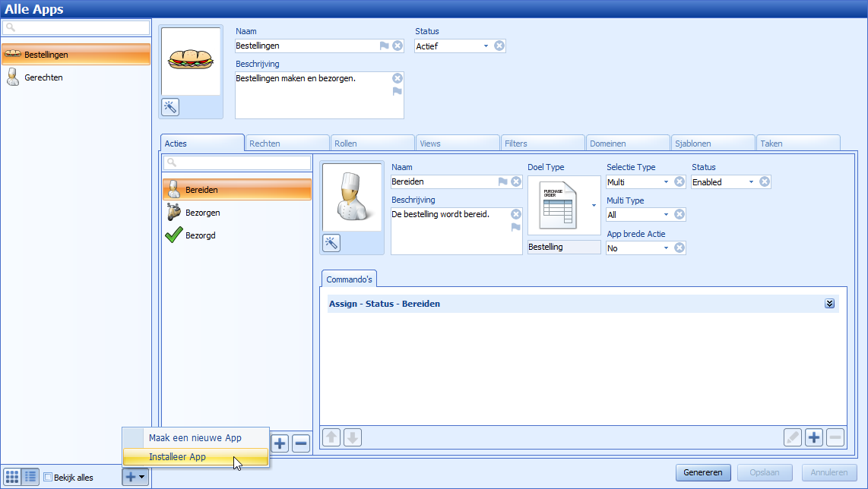Remove selected action with minus button
868x489 pixels.
pyautogui.click(x=300, y=443)
